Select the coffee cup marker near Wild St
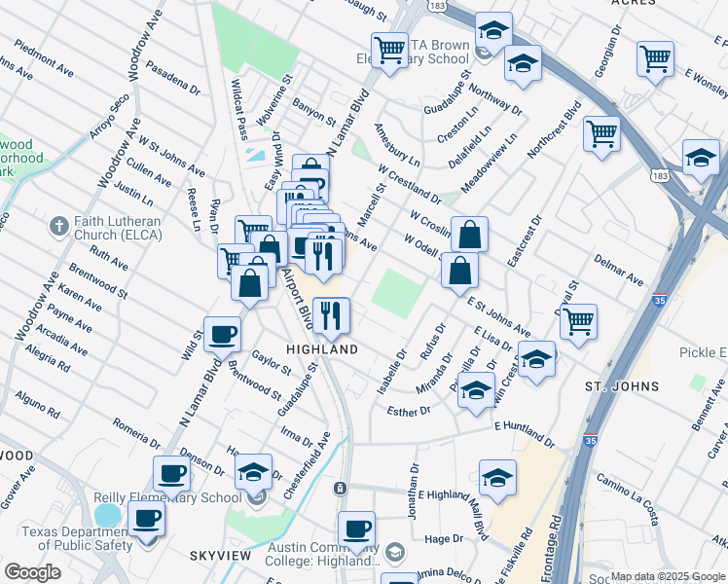The width and height of the screenshot is (728, 584). [223, 335]
